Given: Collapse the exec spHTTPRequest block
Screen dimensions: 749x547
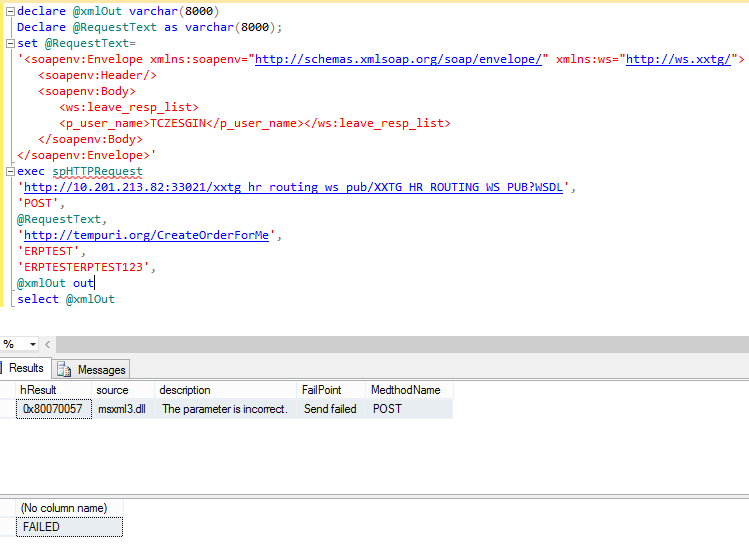Looking at the screenshot, I should [9, 171].
